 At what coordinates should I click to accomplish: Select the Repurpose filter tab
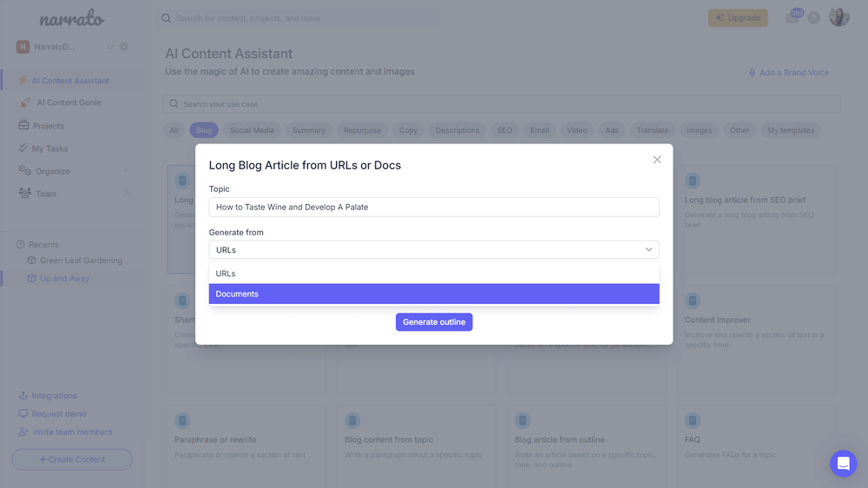362,130
